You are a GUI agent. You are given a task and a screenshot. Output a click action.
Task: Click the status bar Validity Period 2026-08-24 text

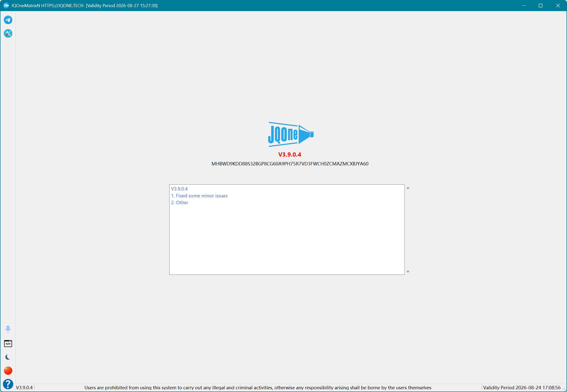[522, 388]
